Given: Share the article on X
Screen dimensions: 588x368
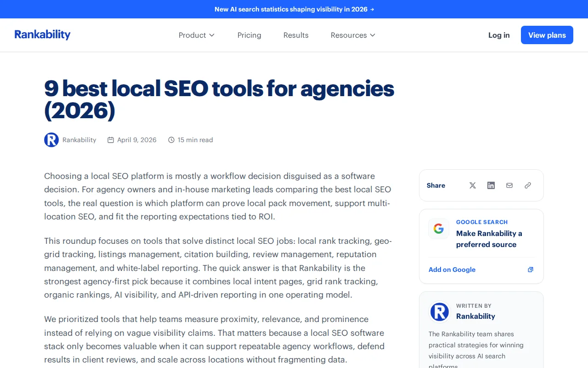Looking at the screenshot, I should pos(473,185).
